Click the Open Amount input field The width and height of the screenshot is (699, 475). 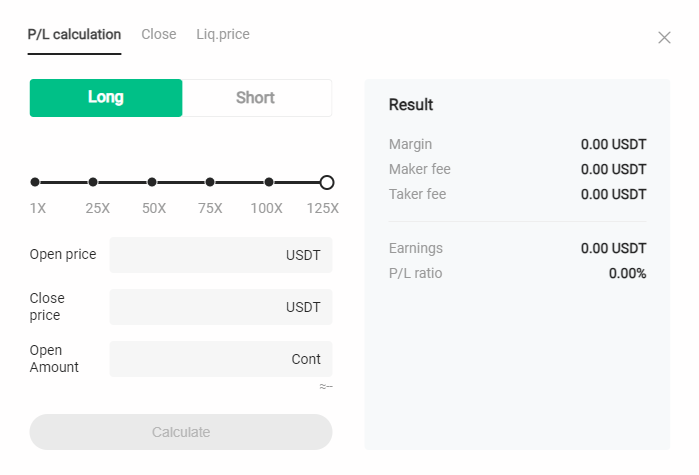221,359
